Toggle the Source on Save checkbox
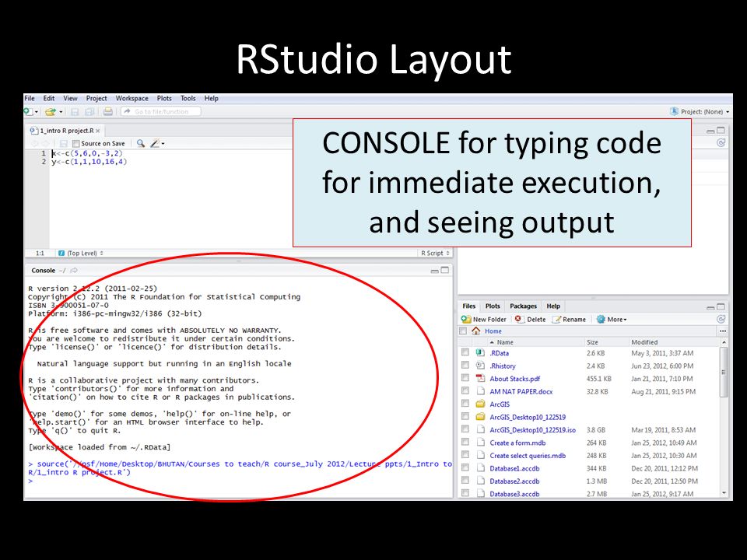The height and width of the screenshot is (560, 747). 75,143
